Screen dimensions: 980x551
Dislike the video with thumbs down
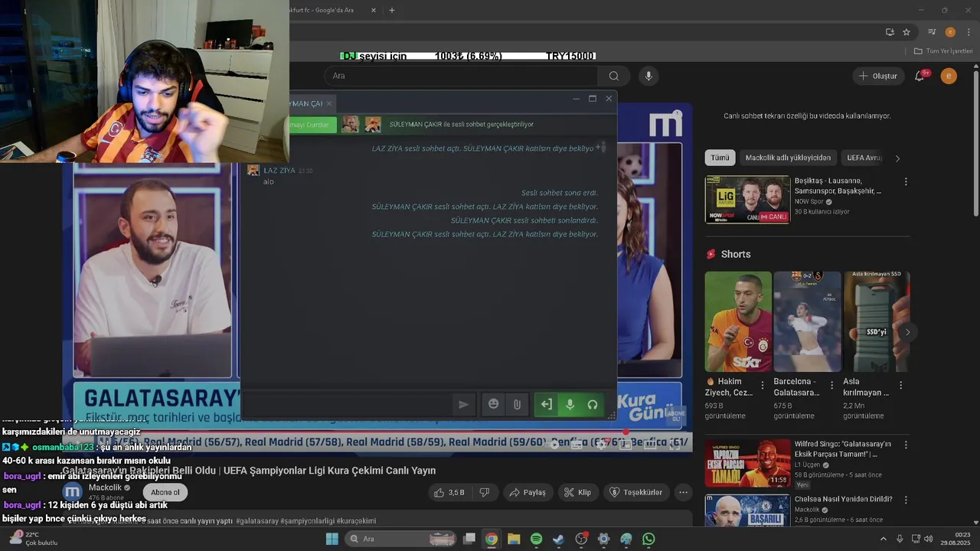(485, 492)
